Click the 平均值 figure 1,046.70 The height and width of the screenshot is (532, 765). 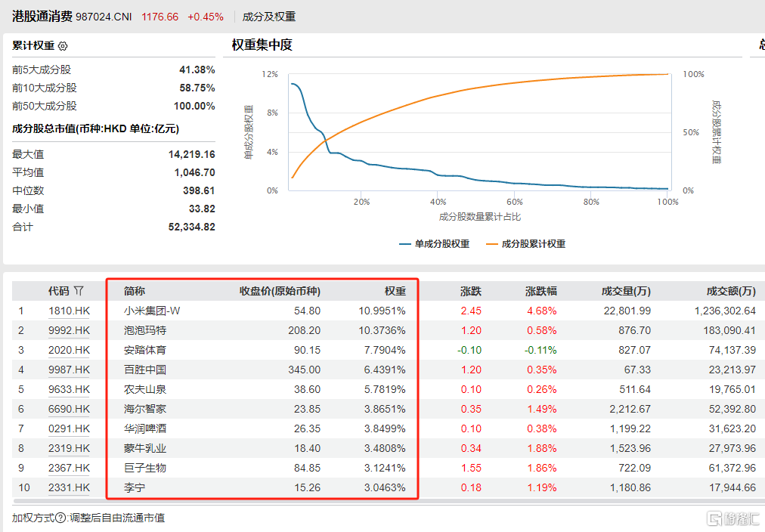click(x=195, y=172)
